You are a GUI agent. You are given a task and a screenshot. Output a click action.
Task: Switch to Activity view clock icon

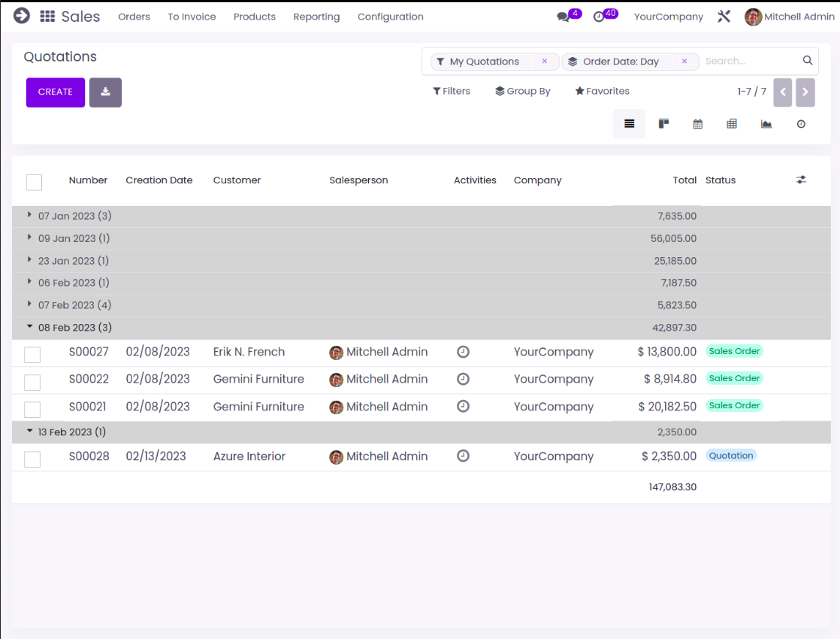click(801, 124)
